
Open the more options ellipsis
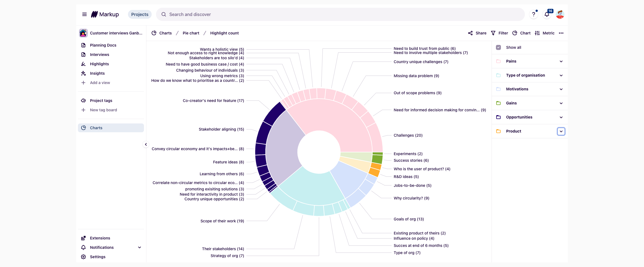(561, 33)
